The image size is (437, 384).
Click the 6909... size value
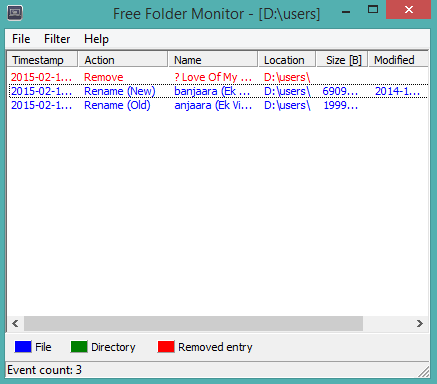pyautogui.click(x=340, y=91)
